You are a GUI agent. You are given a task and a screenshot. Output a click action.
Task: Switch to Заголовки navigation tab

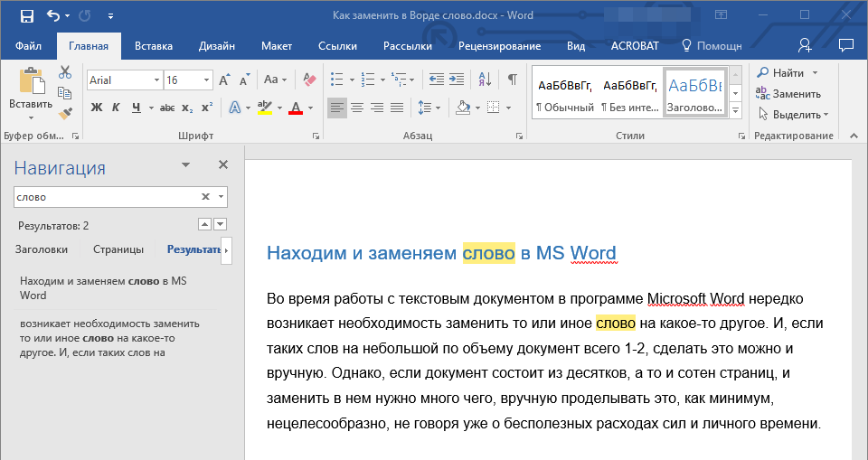tap(42, 249)
